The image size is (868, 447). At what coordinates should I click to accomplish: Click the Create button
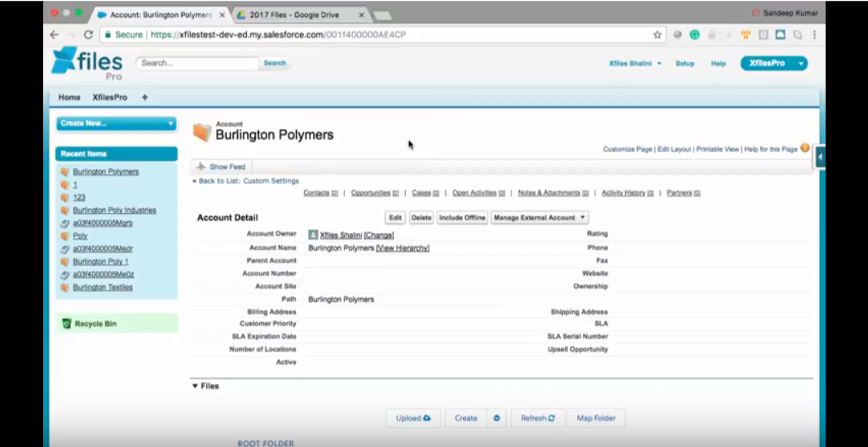tap(466, 418)
